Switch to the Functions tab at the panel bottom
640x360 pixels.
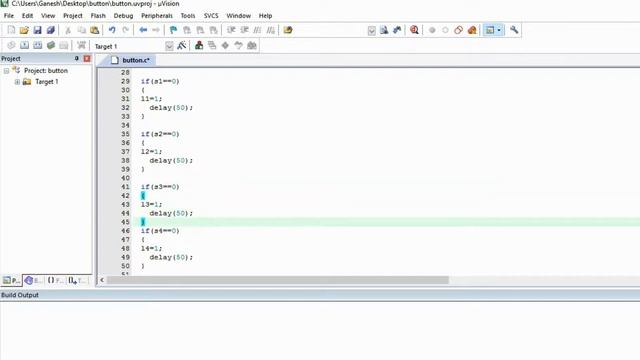(x=56, y=280)
